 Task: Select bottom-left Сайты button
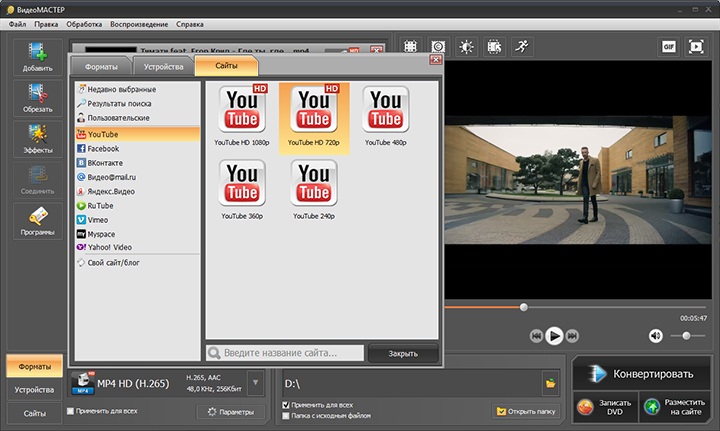(34, 413)
